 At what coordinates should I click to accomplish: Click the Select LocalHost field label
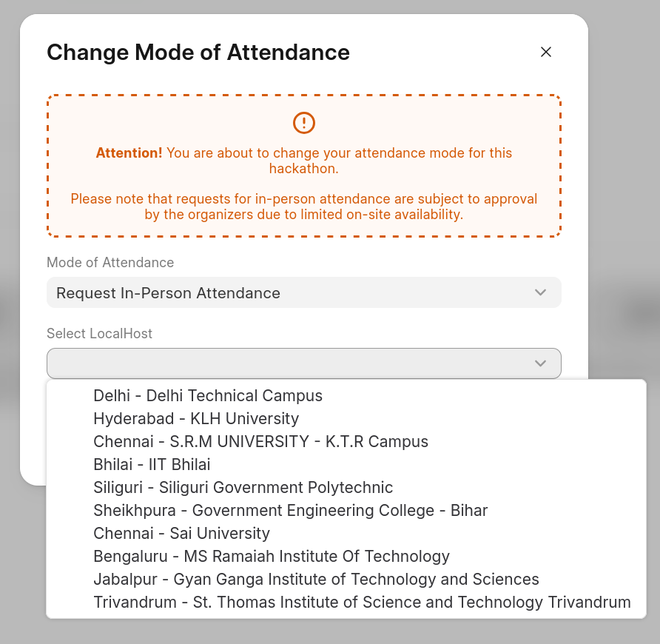(x=99, y=334)
